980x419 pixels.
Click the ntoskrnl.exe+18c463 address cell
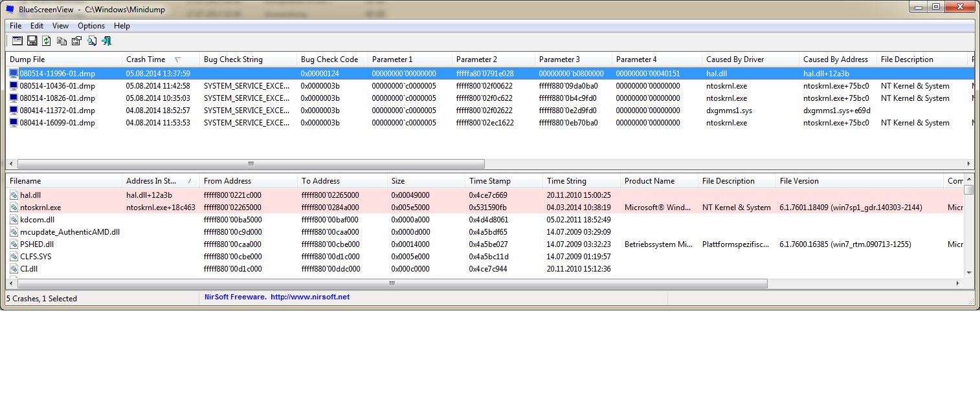pyautogui.click(x=161, y=208)
